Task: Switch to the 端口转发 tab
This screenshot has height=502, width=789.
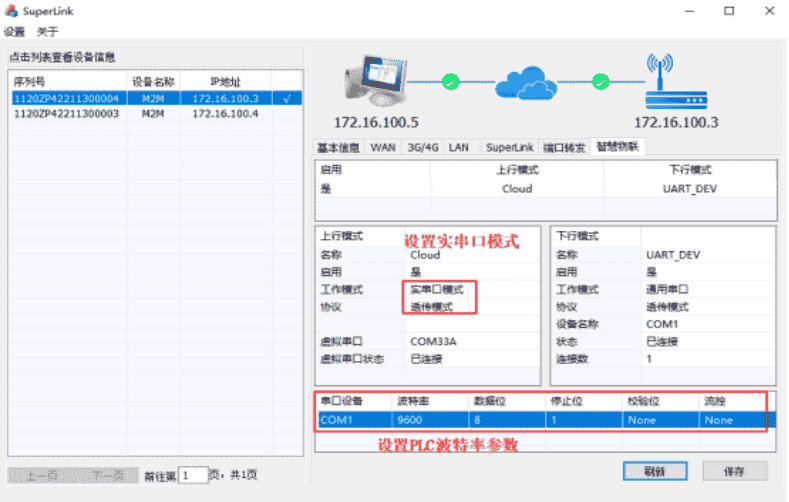Action: click(564, 147)
